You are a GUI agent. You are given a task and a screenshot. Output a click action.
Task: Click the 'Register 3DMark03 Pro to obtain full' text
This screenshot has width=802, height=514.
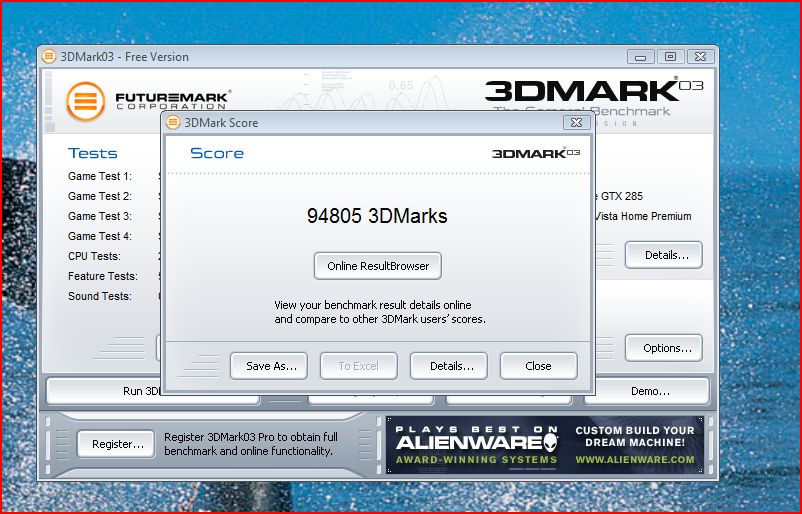[251, 437]
